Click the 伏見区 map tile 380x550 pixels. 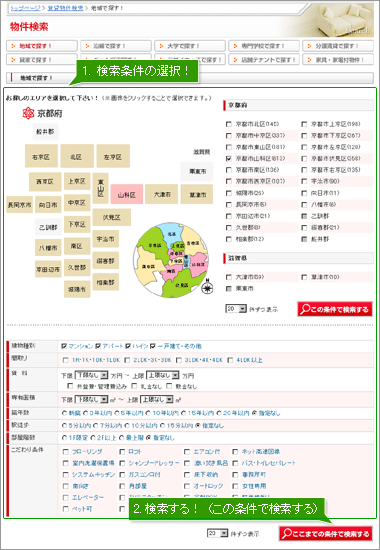[112, 217]
